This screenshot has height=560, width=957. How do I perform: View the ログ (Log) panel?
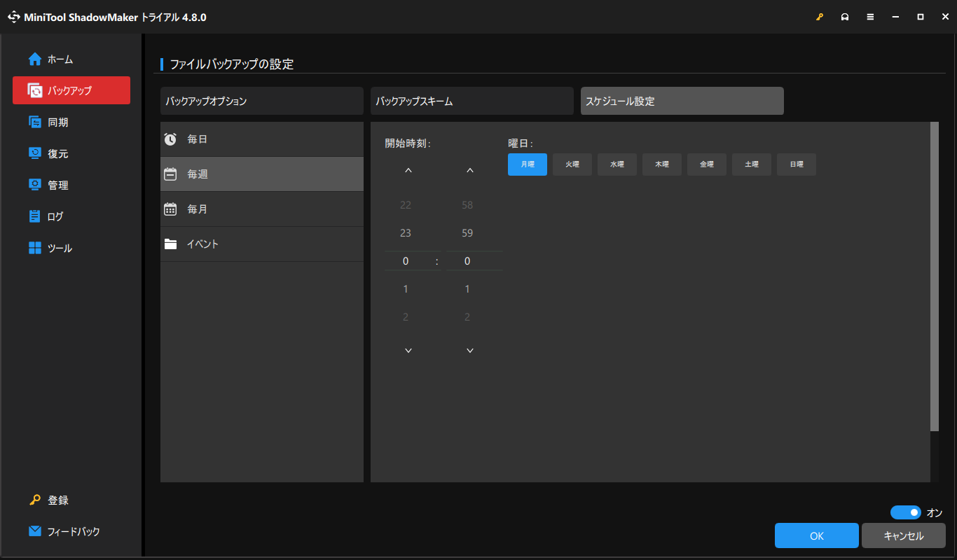pyautogui.click(x=56, y=216)
